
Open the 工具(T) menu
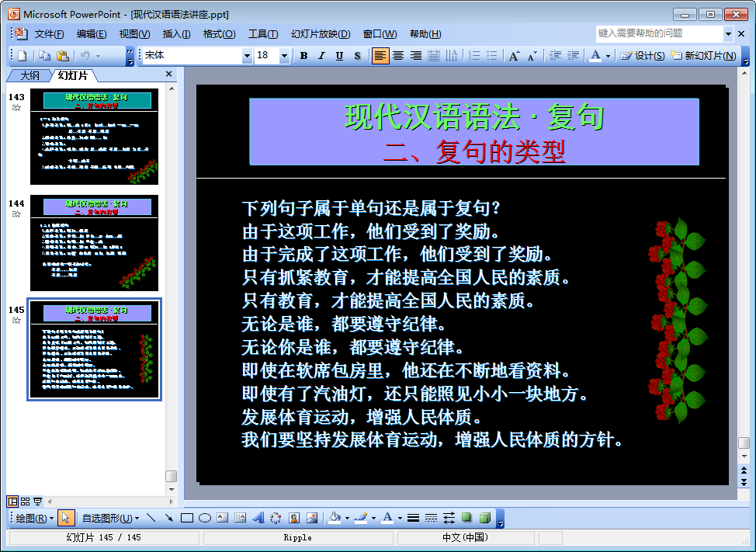[x=263, y=34]
